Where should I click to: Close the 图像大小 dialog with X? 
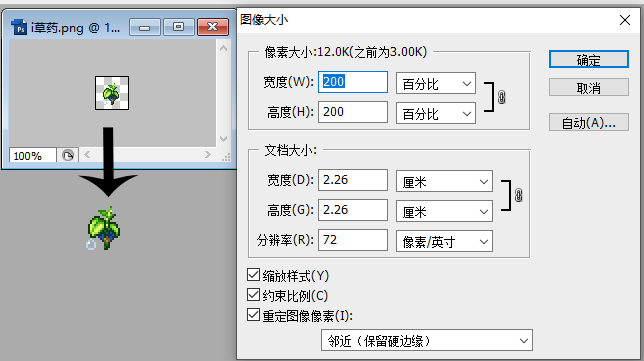click(625, 20)
